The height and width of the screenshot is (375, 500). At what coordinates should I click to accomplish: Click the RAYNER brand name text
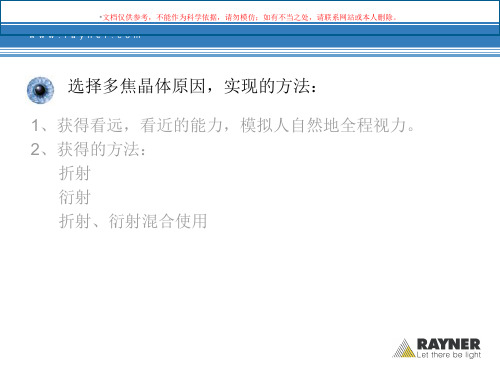coord(449,344)
